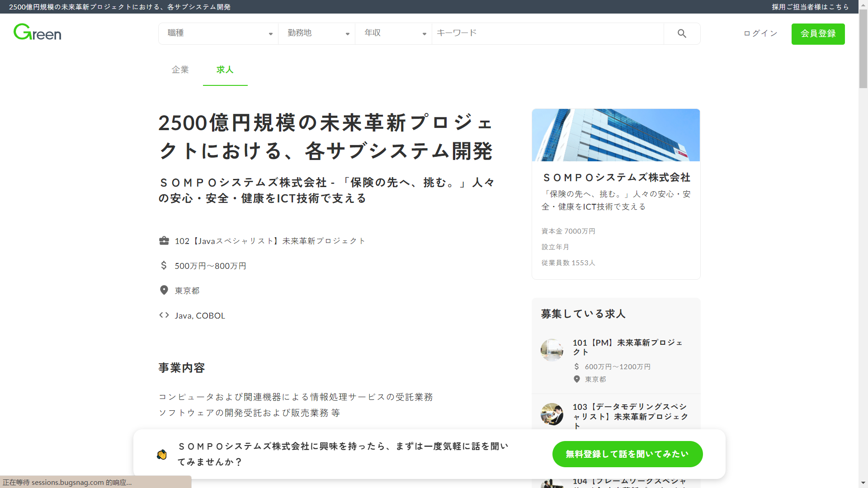Image resolution: width=868 pixels, height=488 pixels.
Task: Click 600万円～1200万円 salary text
Action: pos(618,366)
